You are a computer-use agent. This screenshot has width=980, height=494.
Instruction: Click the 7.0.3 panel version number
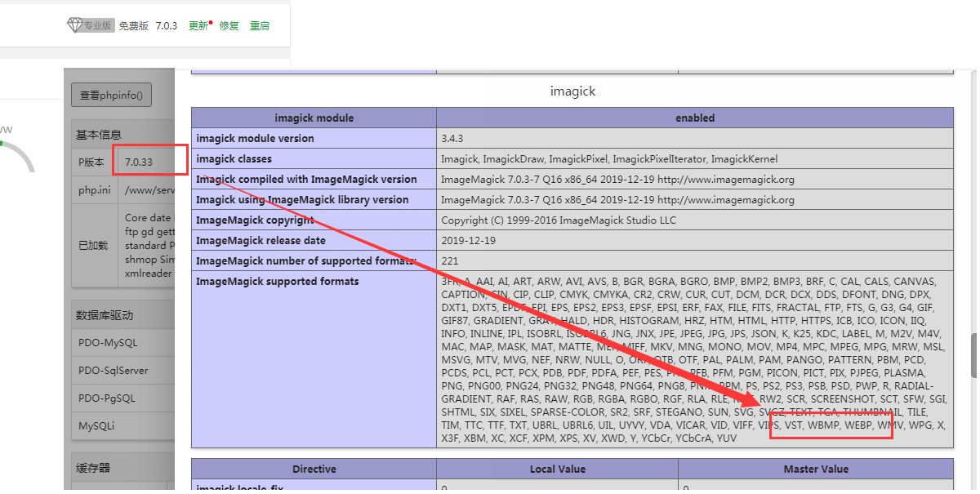click(167, 25)
